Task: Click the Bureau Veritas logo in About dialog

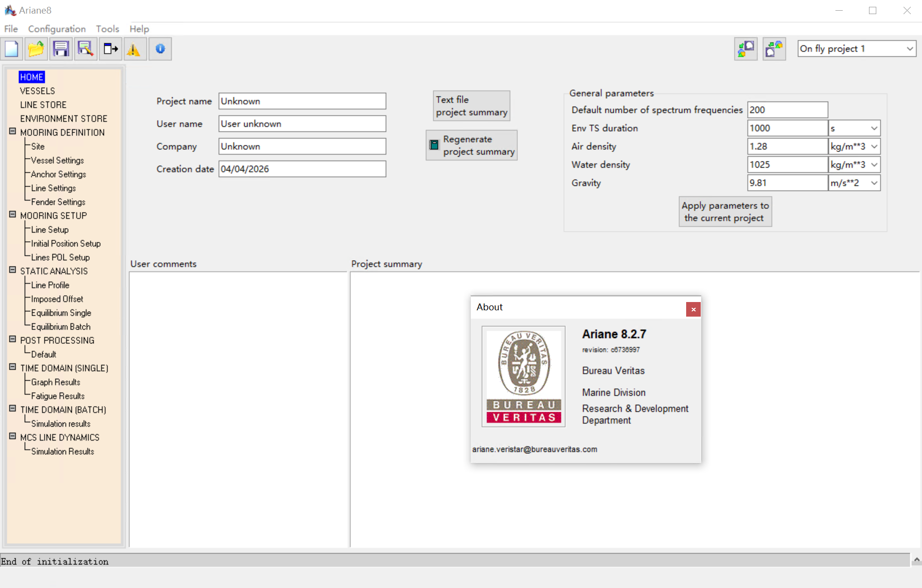Action: point(524,376)
